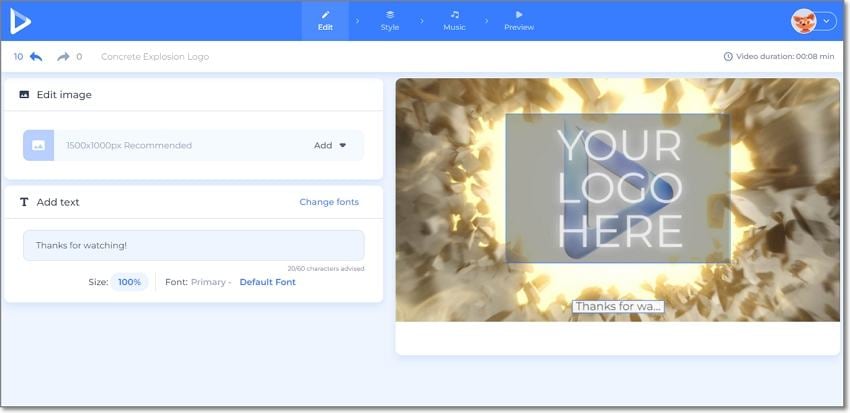Viewport: 850px width, 413px height.
Task: Click the Add text heading
Action: (58, 202)
